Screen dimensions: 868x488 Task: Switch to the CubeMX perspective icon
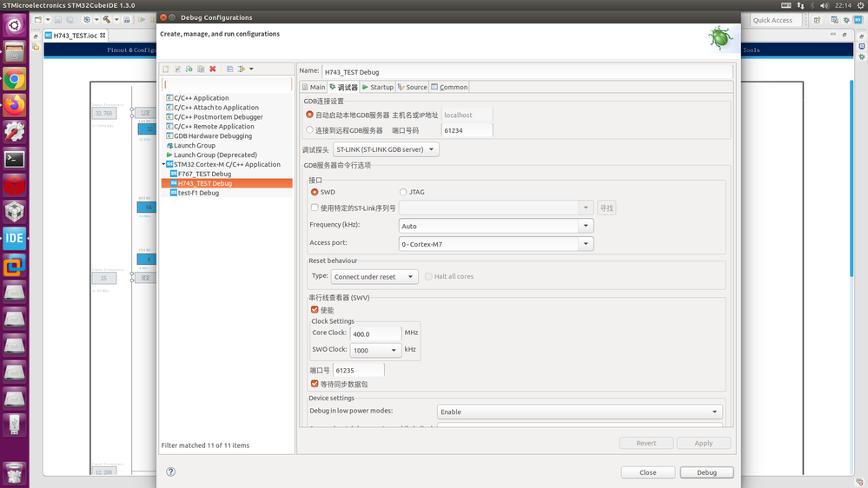(x=858, y=20)
